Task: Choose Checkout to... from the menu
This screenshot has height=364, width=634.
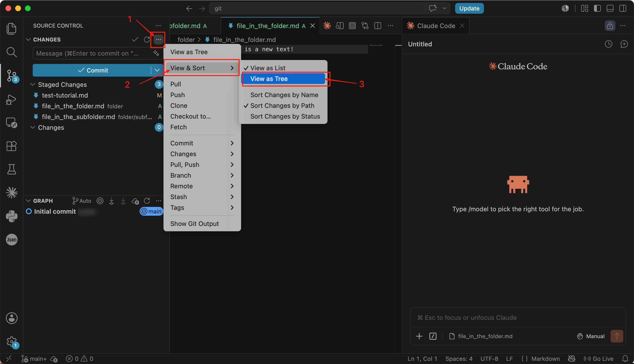Action: tap(202, 117)
